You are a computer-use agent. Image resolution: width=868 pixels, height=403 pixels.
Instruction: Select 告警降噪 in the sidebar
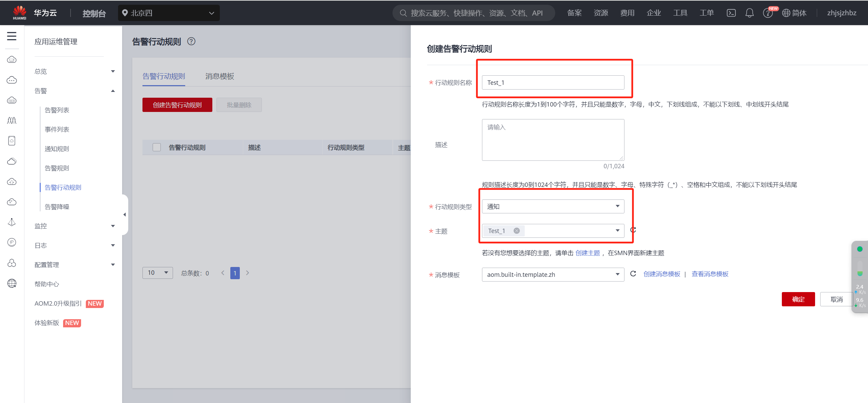pyautogui.click(x=57, y=207)
